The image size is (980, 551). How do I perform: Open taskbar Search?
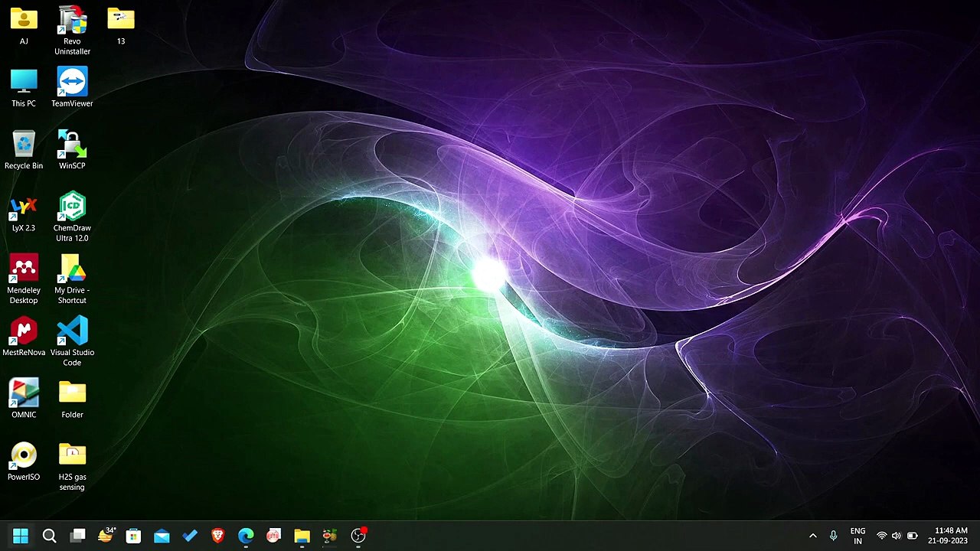coord(49,536)
